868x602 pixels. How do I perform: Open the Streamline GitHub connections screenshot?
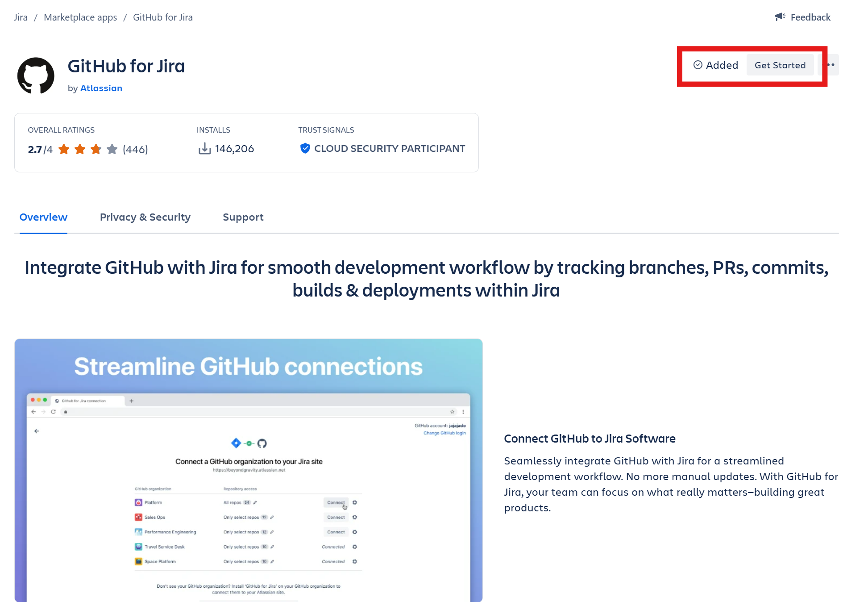click(248, 470)
